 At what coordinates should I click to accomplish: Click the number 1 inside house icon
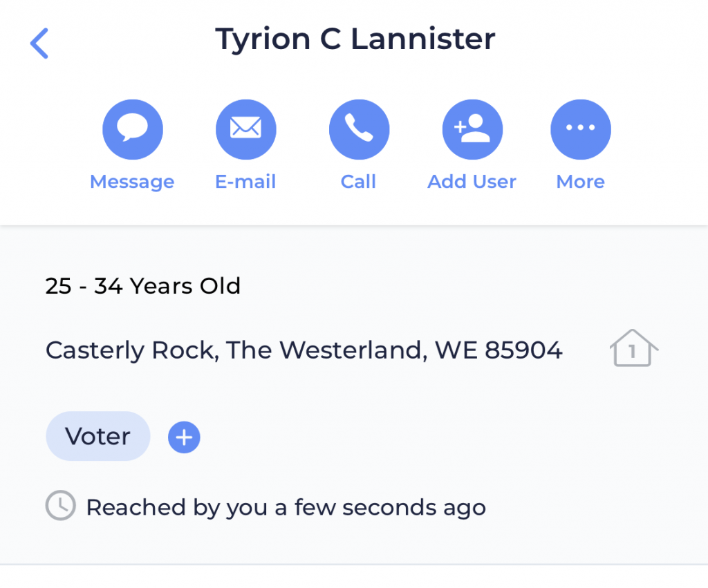(633, 352)
